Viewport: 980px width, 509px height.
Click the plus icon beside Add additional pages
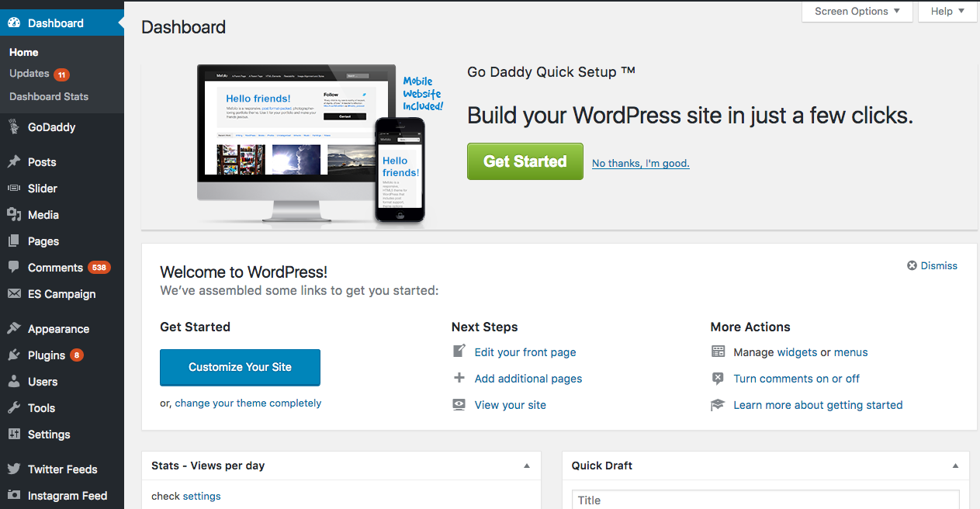coord(459,378)
